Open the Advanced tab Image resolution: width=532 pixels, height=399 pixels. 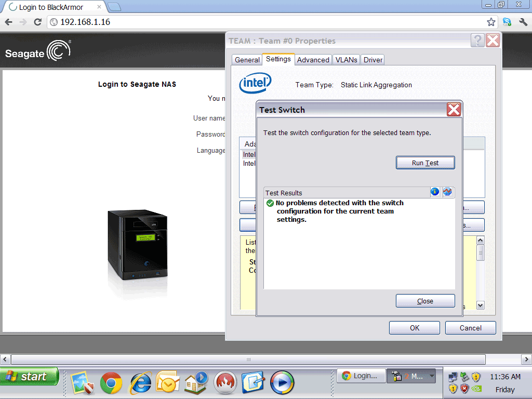click(313, 60)
